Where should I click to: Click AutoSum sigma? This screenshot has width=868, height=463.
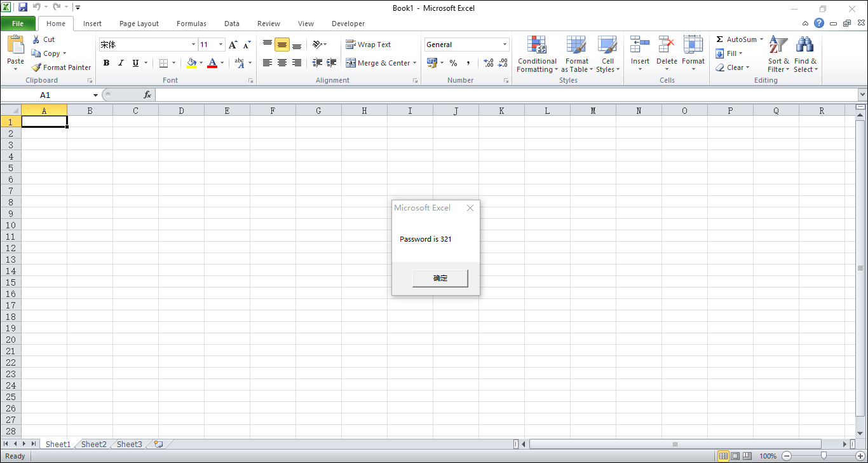(719, 39)
